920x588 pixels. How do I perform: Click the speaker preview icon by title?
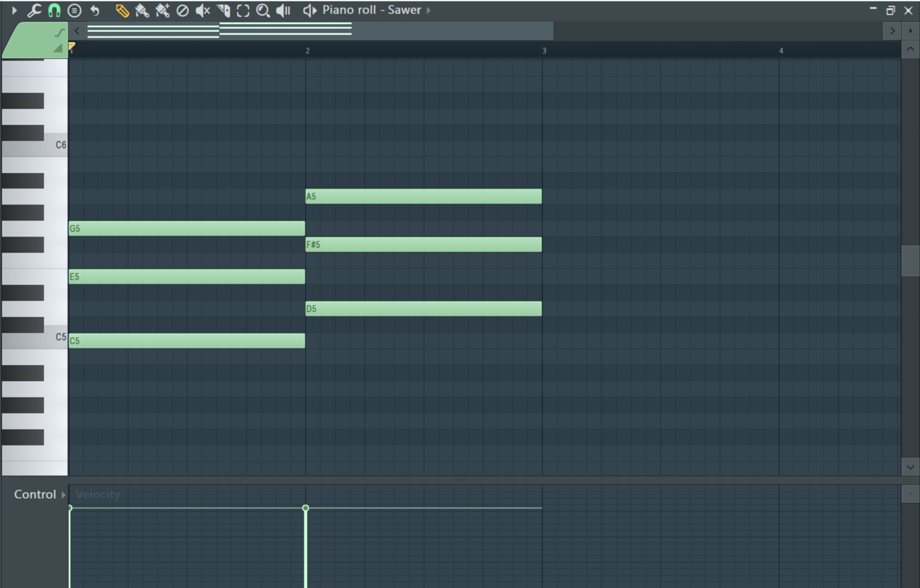[309, 10]
